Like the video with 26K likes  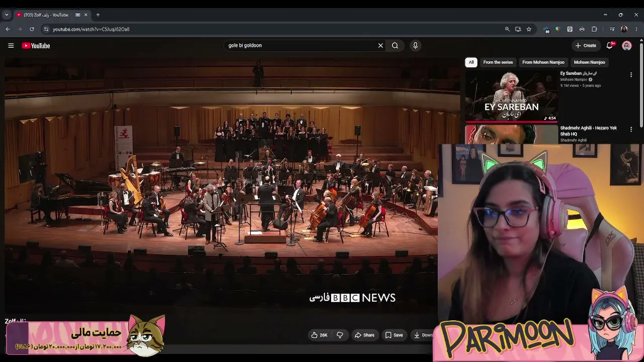coord(319,335)
